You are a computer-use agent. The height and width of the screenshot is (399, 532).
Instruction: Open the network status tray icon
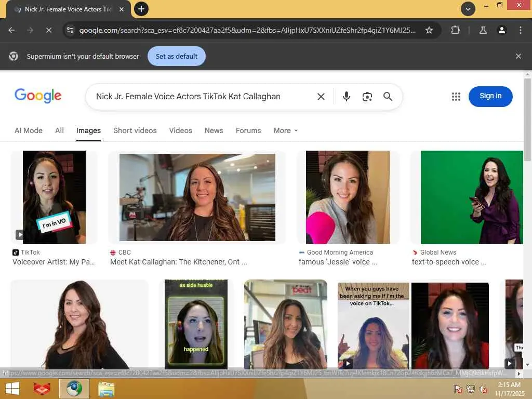coord(470,389)
